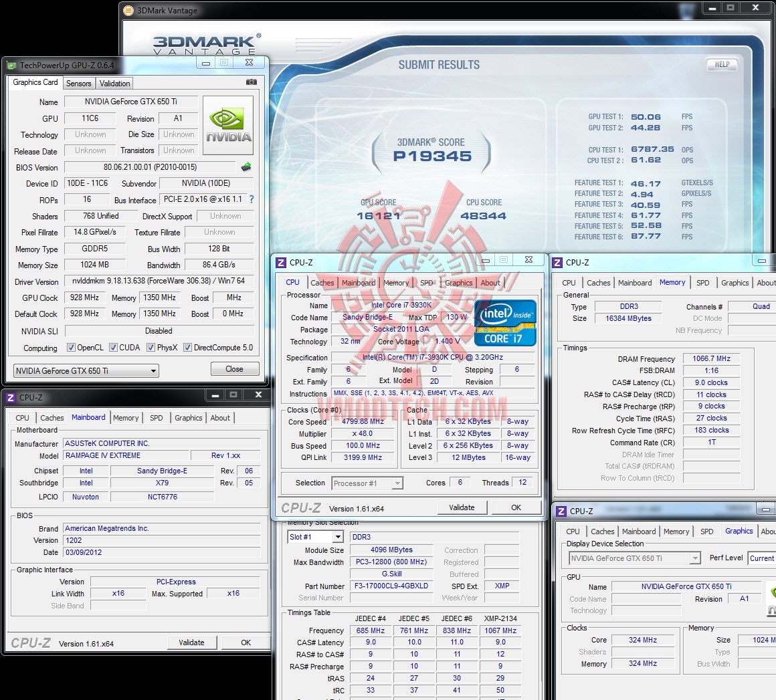Click the 3DMark Vantage title bar icon
The width and height of the screenshot is (776, 700).
128,11
